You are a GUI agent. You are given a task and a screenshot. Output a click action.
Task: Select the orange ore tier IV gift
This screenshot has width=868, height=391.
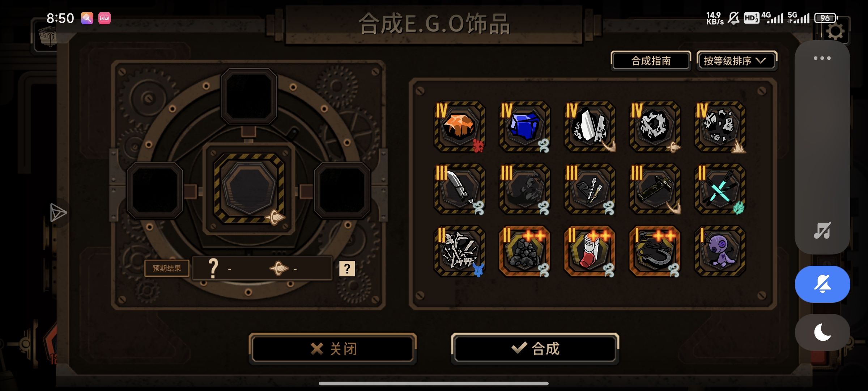459,127
